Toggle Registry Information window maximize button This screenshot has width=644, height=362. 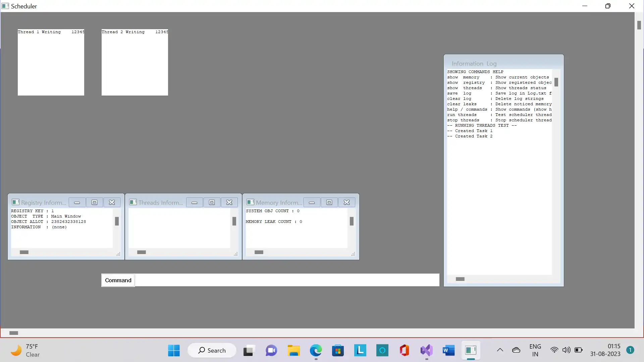[x=94, y=203]
